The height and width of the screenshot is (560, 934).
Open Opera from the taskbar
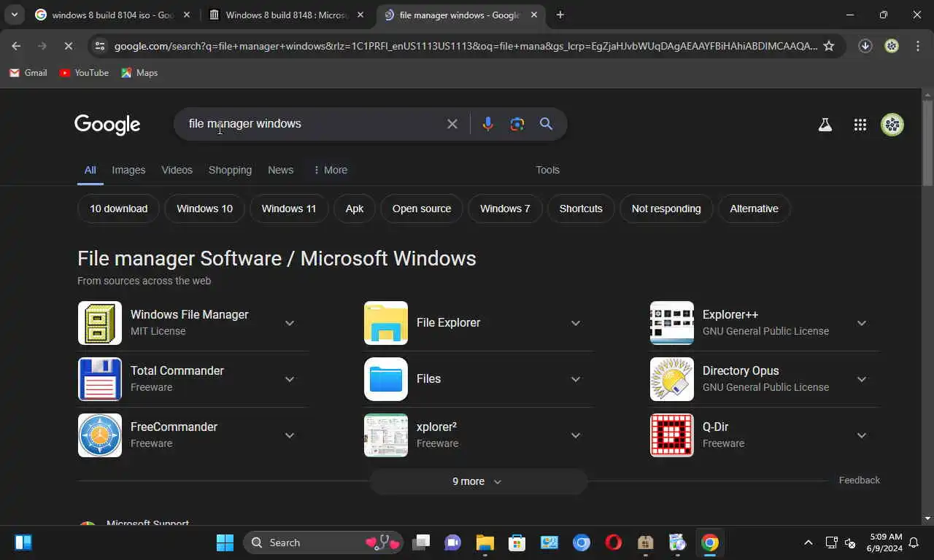point(613,542)
